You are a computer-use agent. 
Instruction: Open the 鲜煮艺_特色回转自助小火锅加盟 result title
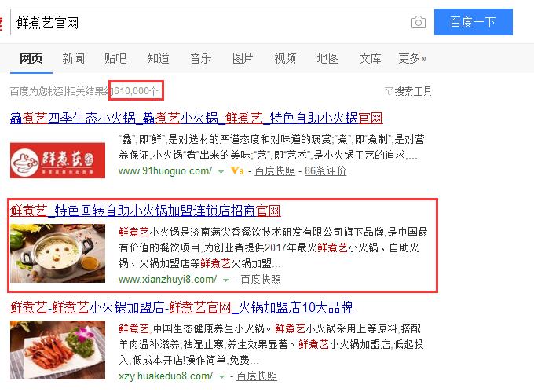(145, 211)
